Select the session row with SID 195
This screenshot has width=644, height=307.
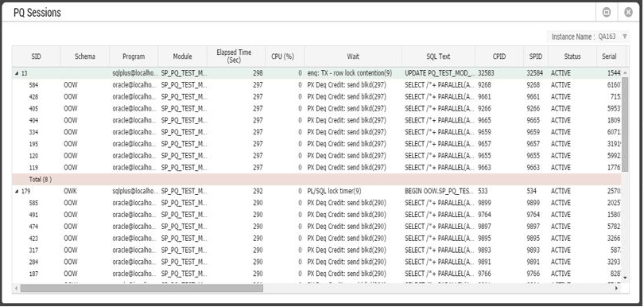316,144
